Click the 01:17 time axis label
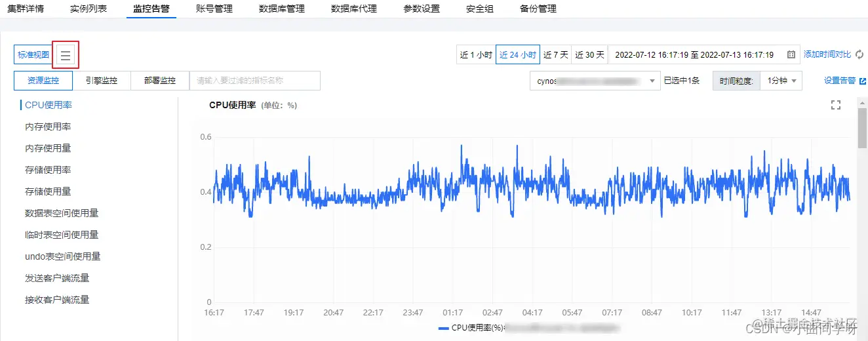This screenshot has height=341, width=868. (453, 313)
